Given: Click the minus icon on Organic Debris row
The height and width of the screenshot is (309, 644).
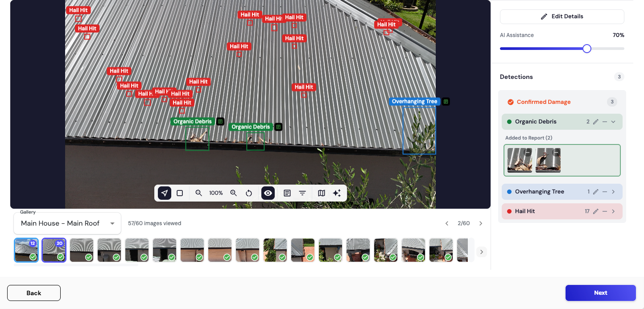Looking at the screenshot, I should coord(605,122).
